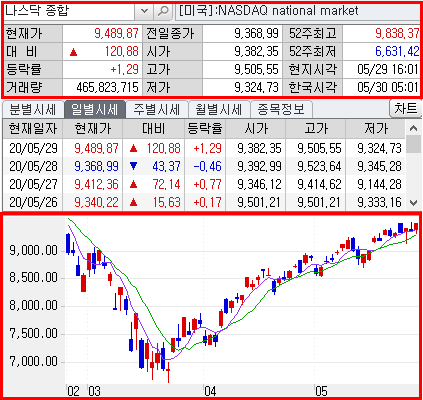The height and width of the screenshot is (400, 423).
Task: Click the 04 month marker on chart
Action: 210,391
